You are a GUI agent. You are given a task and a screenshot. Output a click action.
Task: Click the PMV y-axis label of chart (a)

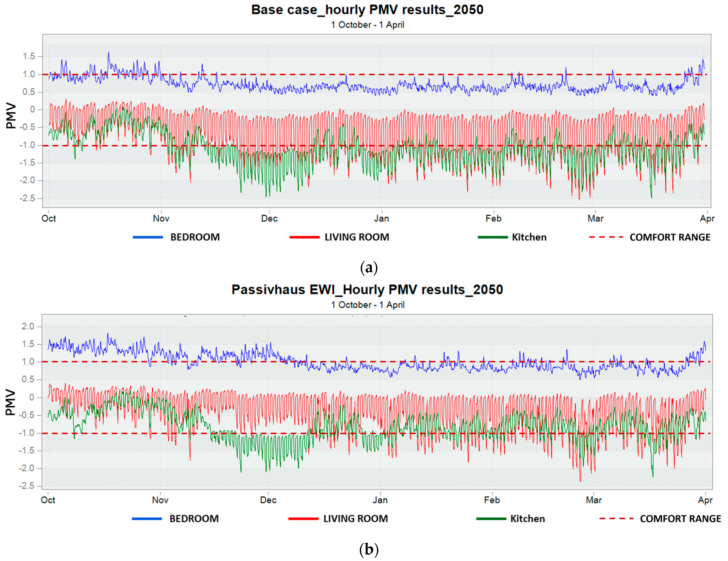(x=11, y=116)
